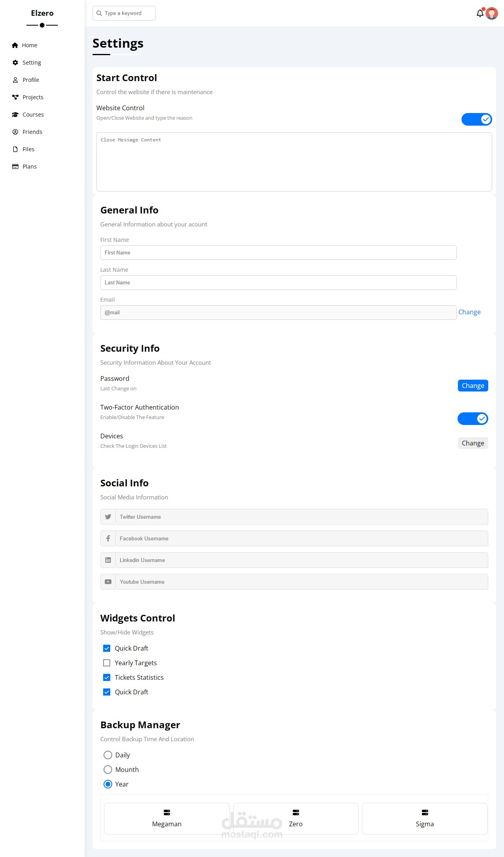Choose the Mounth backup radio option
The height and width of the screenshot is (857, 504).
tap(108, 770)
